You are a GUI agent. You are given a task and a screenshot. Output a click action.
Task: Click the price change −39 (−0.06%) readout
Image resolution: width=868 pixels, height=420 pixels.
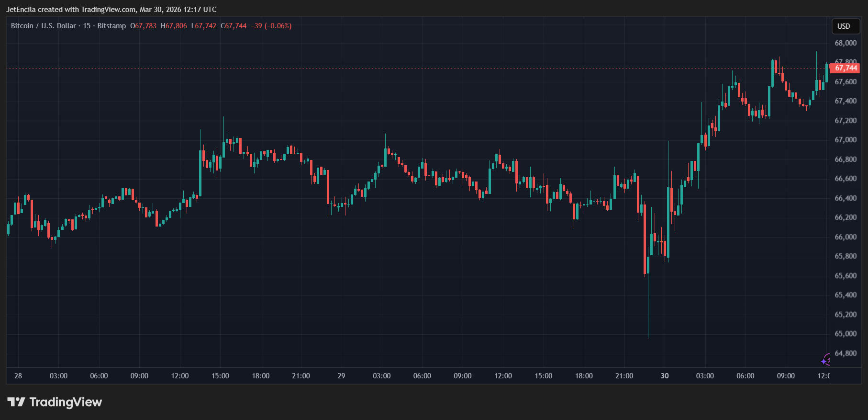tap(271, 26)
